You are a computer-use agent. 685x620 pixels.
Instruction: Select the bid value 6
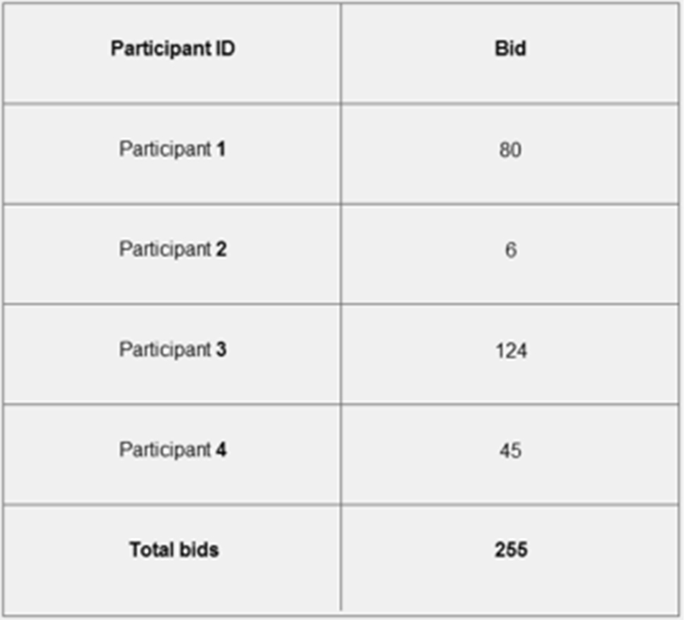pos(511,250)
